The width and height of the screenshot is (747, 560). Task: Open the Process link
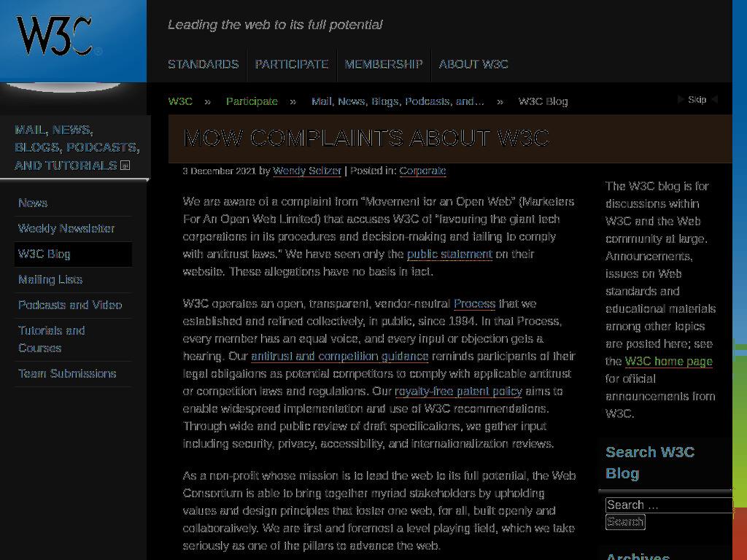pyautogui.click(x=474, y=304)
